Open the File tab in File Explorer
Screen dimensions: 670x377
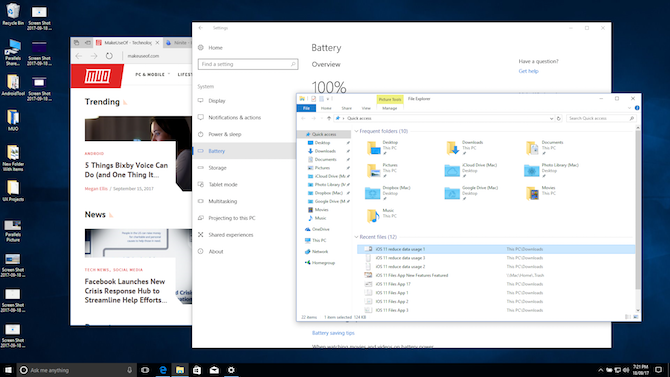(306, 109)
